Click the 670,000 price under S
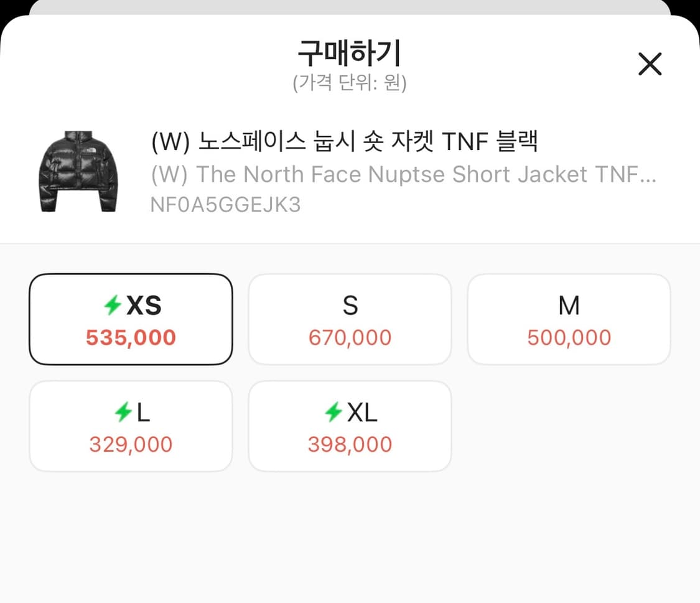The width and height of the screenshot is (700, 603). 350,337
